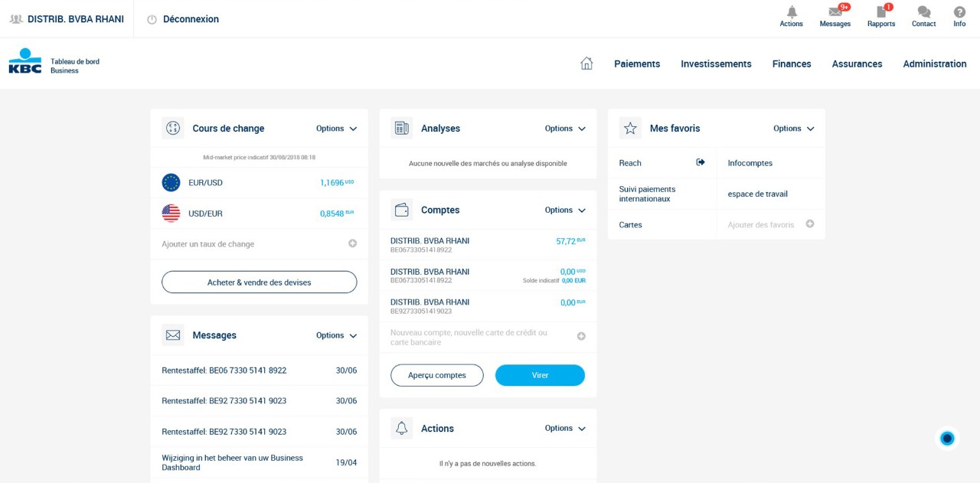Open the blue chat assistant bubble
Image resolution: width=980 pixels, height=483 pixels.
point(947,439)
